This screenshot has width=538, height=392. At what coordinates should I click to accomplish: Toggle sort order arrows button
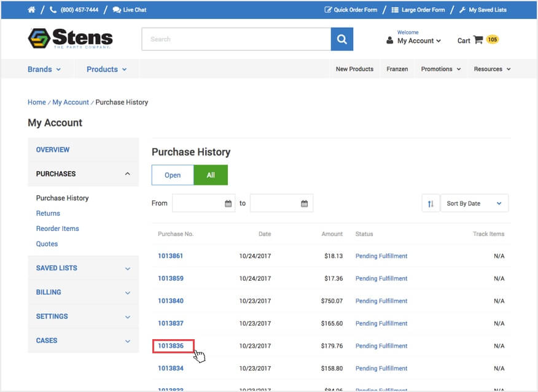coord(431,203)
